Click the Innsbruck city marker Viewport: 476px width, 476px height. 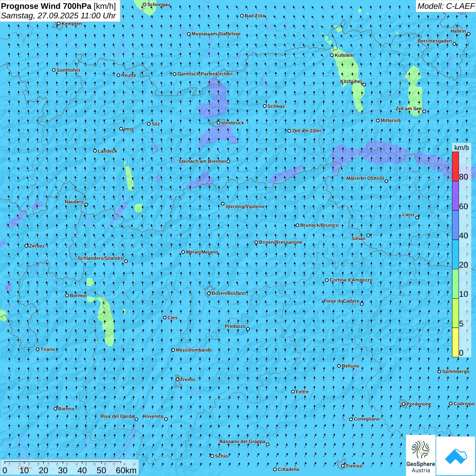point(219,123)
